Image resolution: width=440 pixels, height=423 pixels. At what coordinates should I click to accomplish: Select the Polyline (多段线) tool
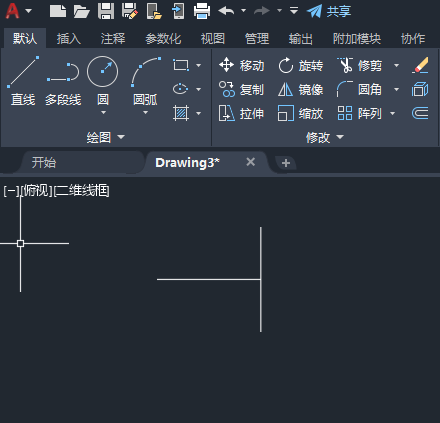[63, 83]
